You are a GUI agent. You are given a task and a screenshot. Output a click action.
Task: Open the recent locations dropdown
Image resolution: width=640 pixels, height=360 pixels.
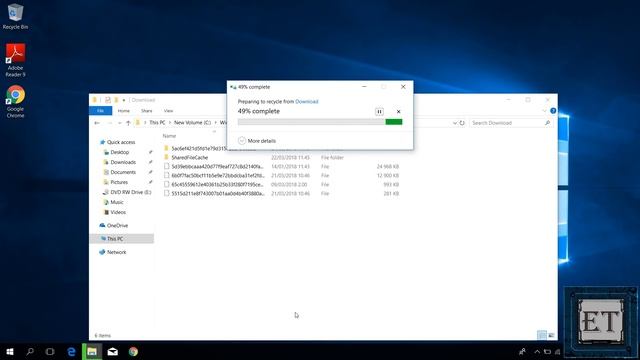click(120, 123)
